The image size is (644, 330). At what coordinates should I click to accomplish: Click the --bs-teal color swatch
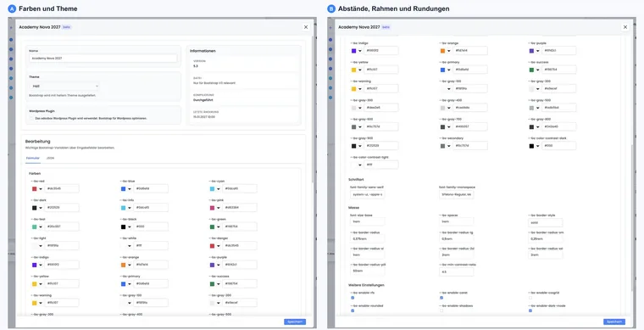(x=35, y=227)
